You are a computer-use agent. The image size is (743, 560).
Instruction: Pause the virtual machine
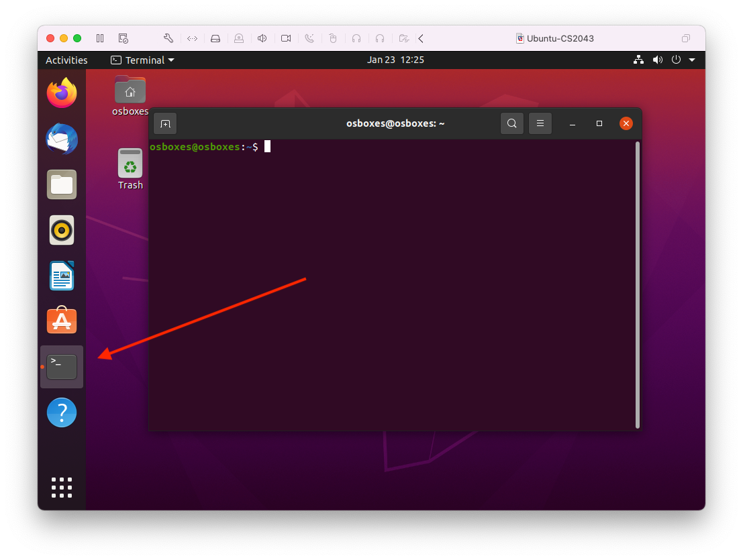(100, 38)
